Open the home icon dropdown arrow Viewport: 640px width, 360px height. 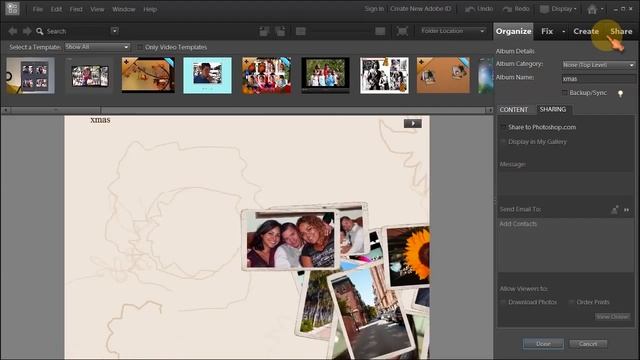coord(602,9)
